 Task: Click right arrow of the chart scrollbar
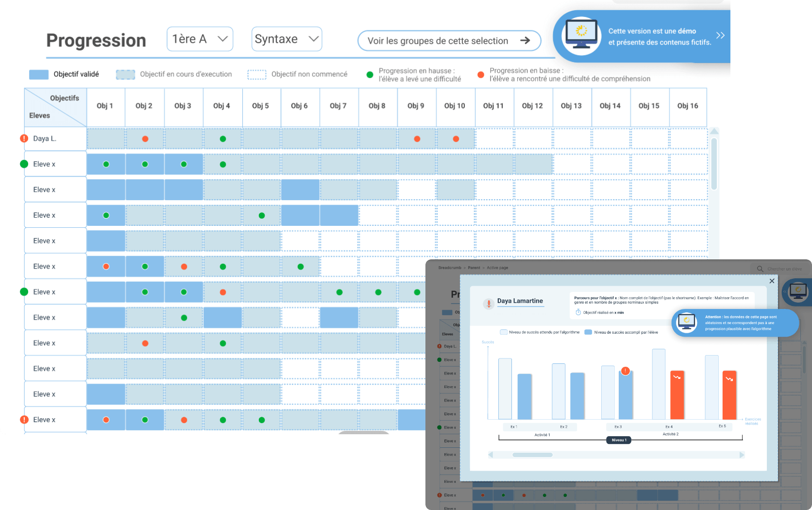point(742,455)
